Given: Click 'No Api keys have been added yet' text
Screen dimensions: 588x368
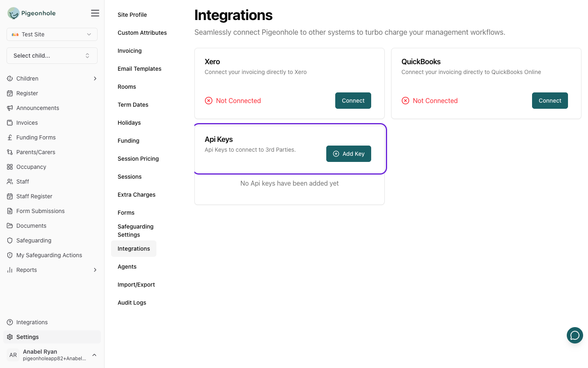Looking at the screenshot, I should click(x=290, y=183).
